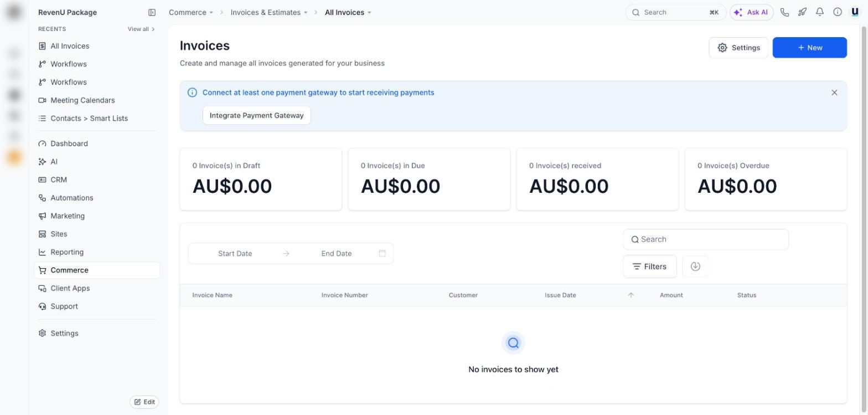Open notifications bell

click(x=820, y=12)
